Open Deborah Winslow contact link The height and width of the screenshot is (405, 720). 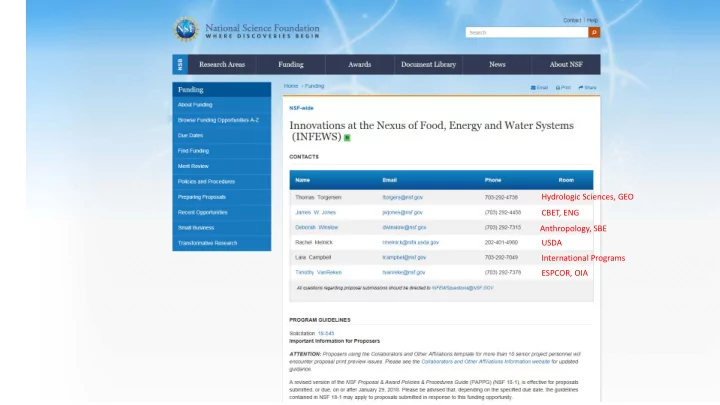[316, 227]
